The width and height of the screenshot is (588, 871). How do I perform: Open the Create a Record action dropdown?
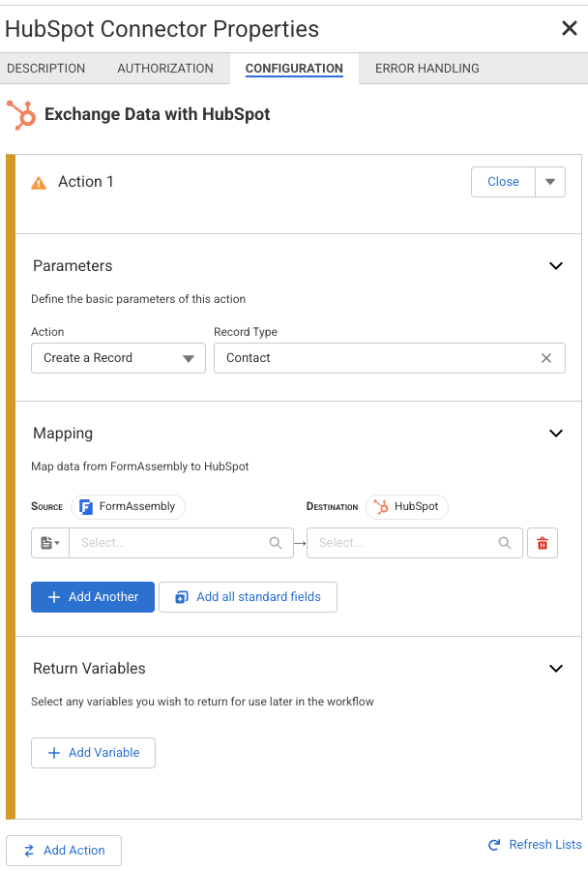pyautogui.click(x=118, y=358)
